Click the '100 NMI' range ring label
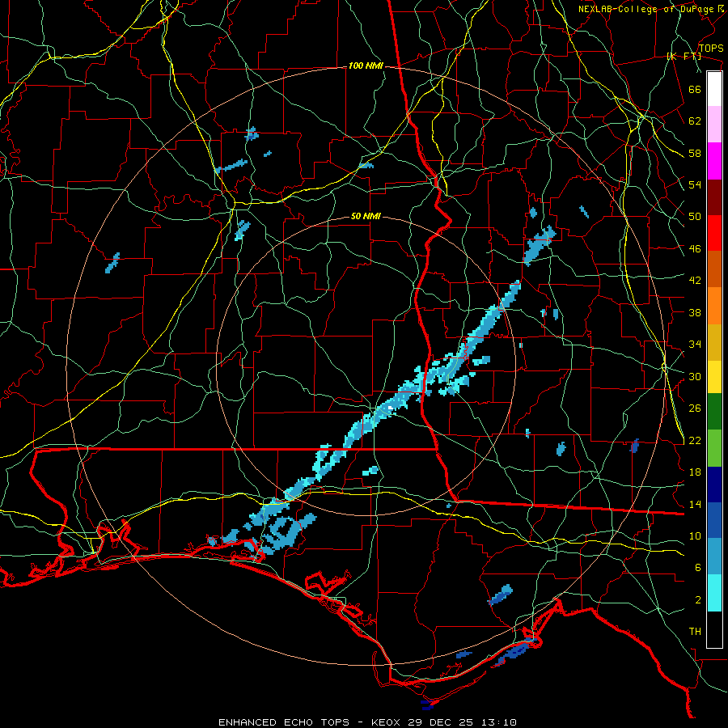 click(366, 66)
